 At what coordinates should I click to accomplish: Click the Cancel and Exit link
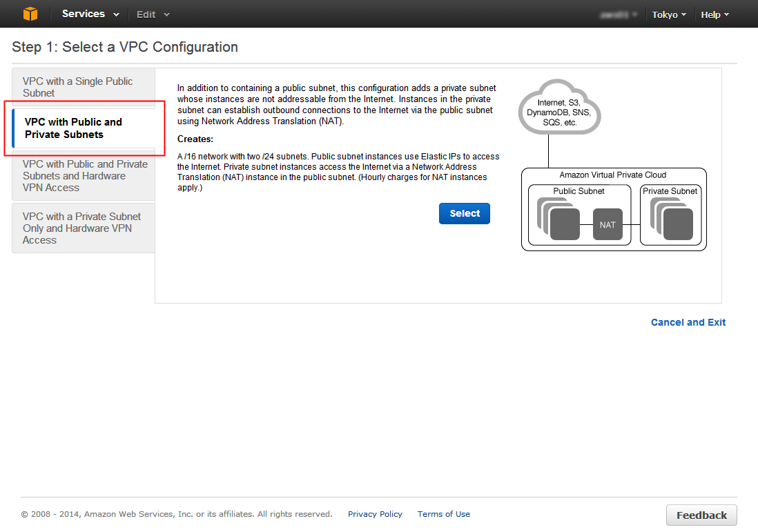click(688, 322)
